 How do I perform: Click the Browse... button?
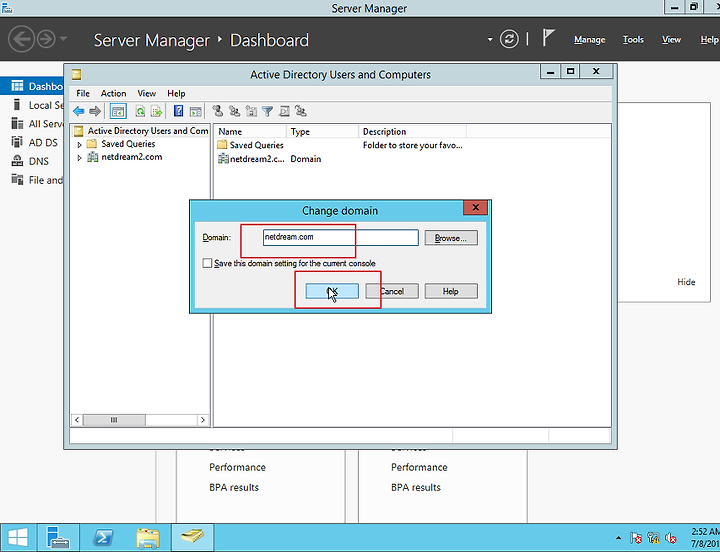tap(451, 238)
